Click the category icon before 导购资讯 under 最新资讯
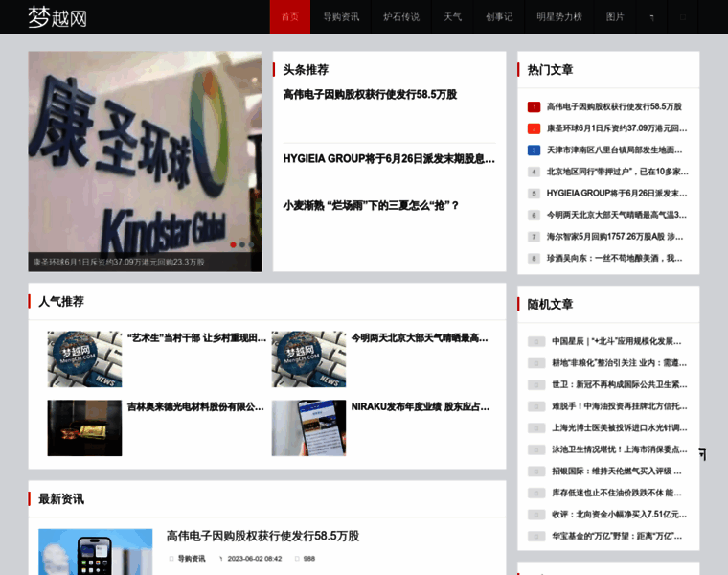Image resolution: width=728 pixels, height=575 pixels. (171, 559)
